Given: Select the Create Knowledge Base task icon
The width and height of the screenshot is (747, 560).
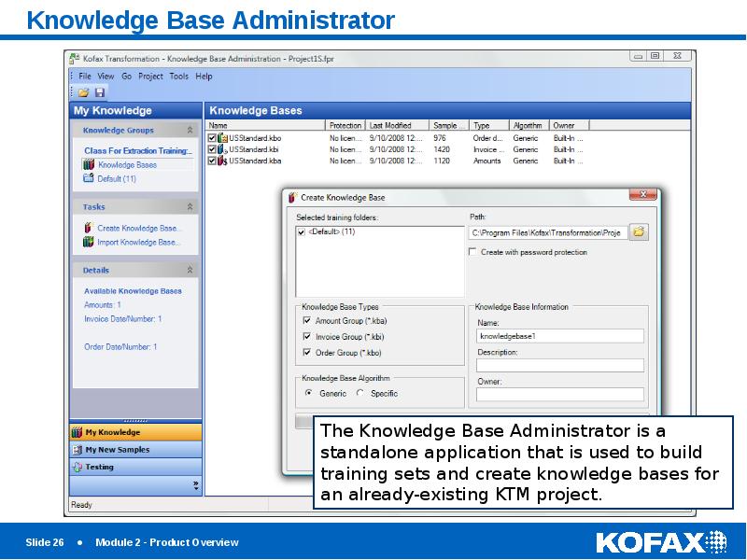Looking at the screenshot, I should coord(88,227).
